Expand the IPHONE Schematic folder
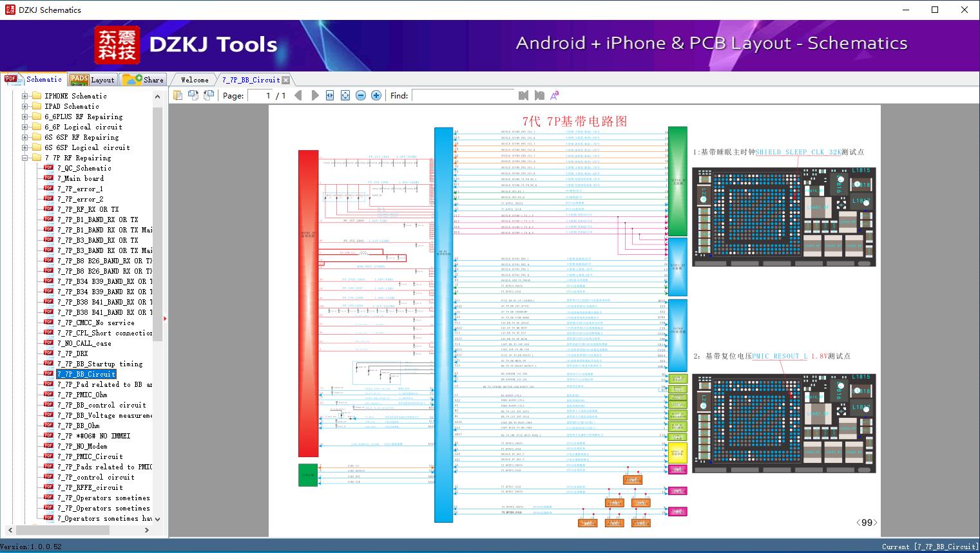Viewport: 980px width, 553px height. (x=25, y=96)
